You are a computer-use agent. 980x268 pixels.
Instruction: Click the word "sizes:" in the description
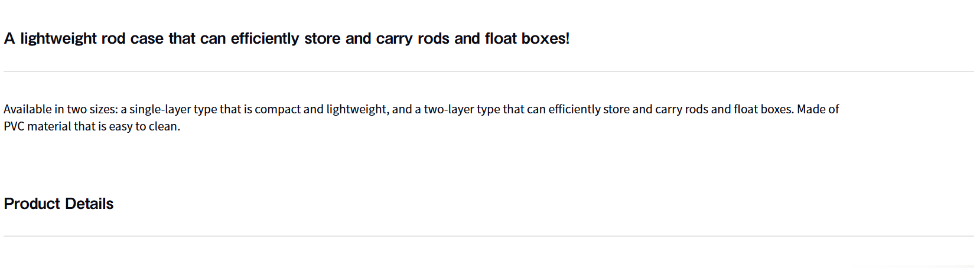point(103,109)
